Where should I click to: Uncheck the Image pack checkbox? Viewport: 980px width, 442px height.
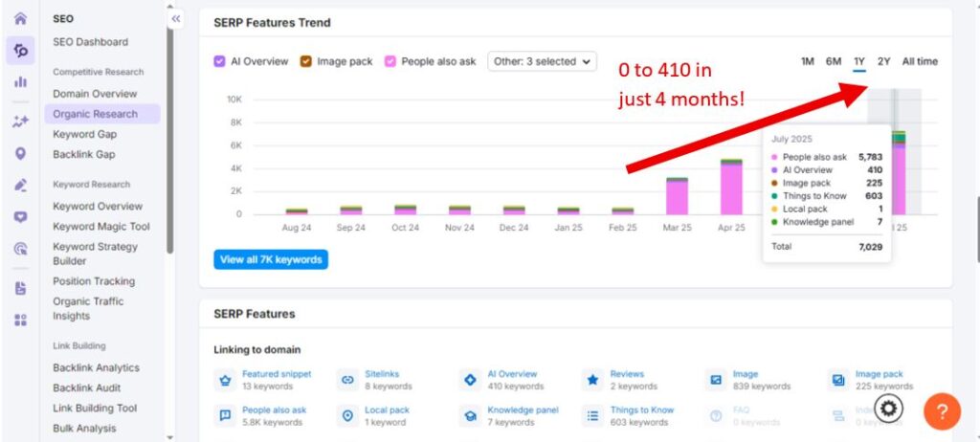point(305,61)
